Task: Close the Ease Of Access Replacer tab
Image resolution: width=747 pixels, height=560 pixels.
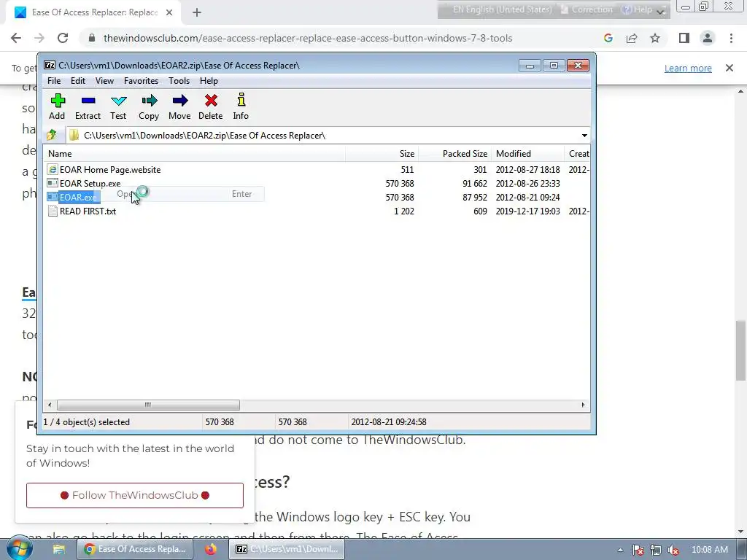Action: click(x=169, y=12)
